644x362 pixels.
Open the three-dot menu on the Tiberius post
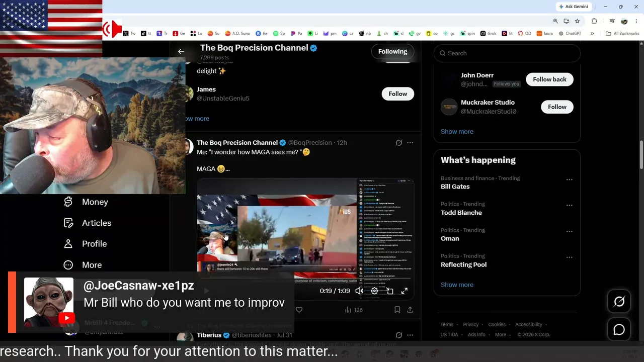point(410,335)
